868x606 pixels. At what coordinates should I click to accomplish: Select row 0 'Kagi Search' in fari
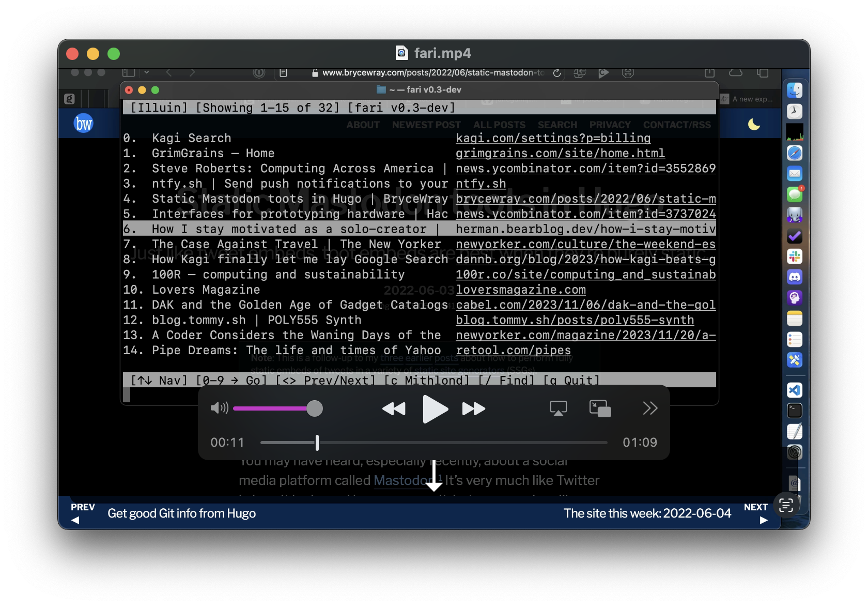[x=420, y=138]
